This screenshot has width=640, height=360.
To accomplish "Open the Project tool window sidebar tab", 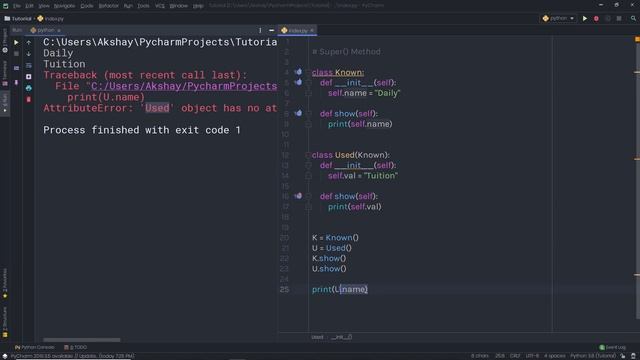I will pos(5,41).
